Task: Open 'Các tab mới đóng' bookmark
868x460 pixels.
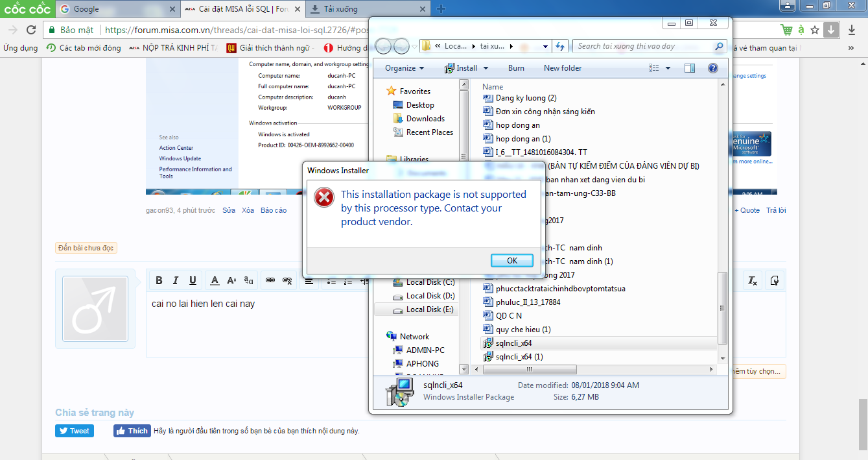Action: coord(84,48)
